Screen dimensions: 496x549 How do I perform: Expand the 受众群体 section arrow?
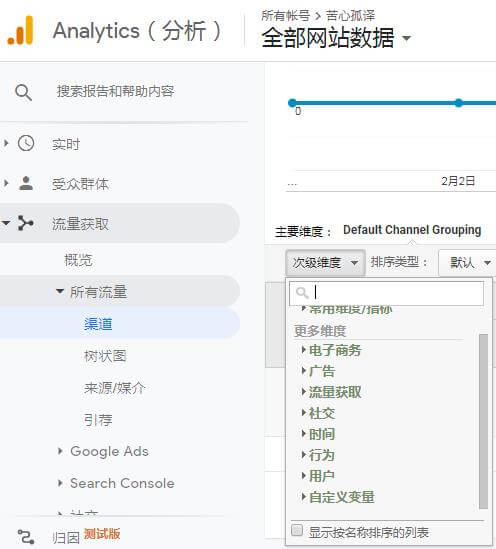(x=6, y=183)
